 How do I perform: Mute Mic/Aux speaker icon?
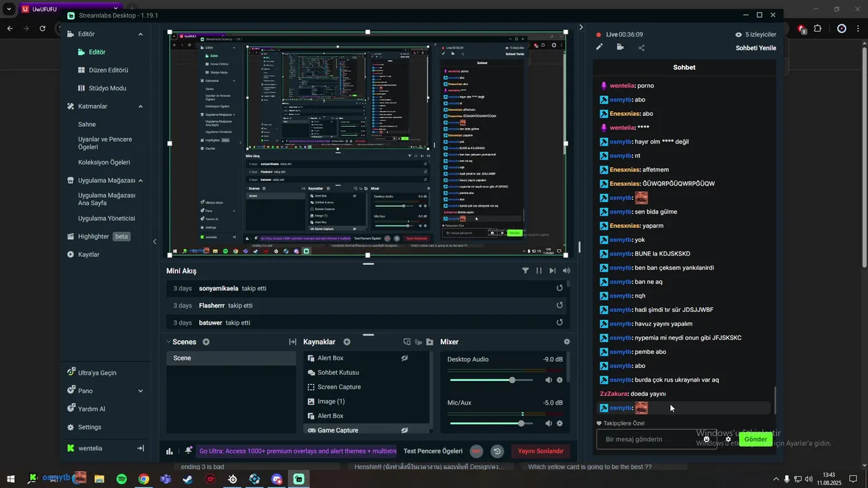549,423
